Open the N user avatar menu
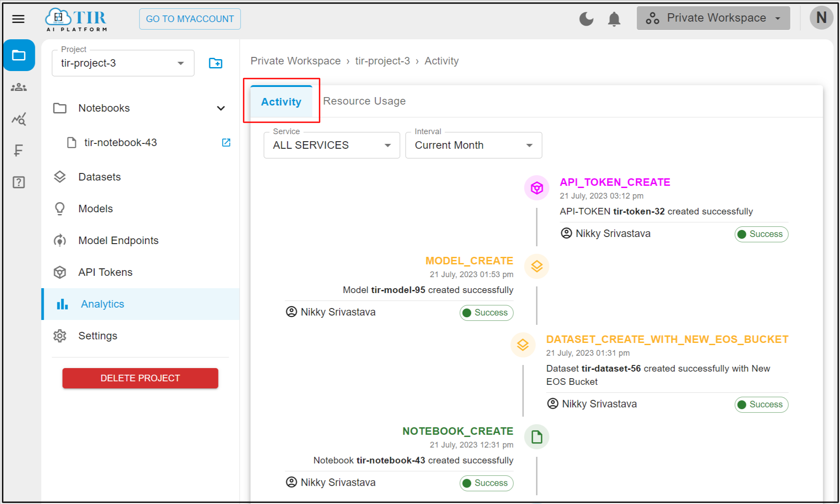Image resolution: width=840 pixels, height=504 pixels. 821,18
